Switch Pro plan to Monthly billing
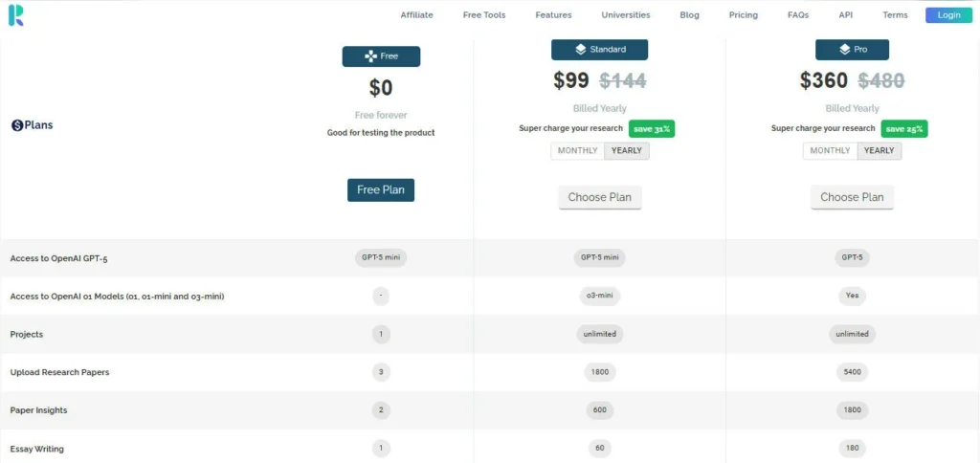Image resolution: width=980 pixels, height=463 pixels. tap(830, 150)
